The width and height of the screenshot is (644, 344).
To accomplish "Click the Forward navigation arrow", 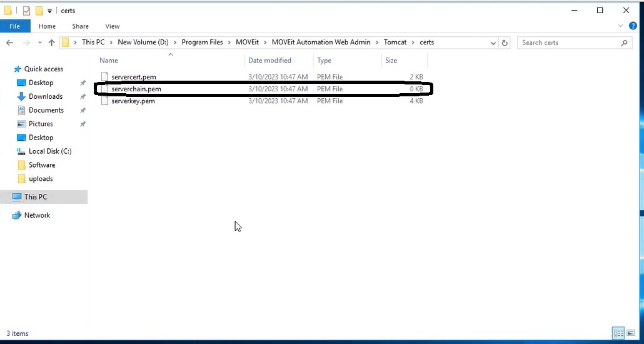I will click(x=26, y=43).
